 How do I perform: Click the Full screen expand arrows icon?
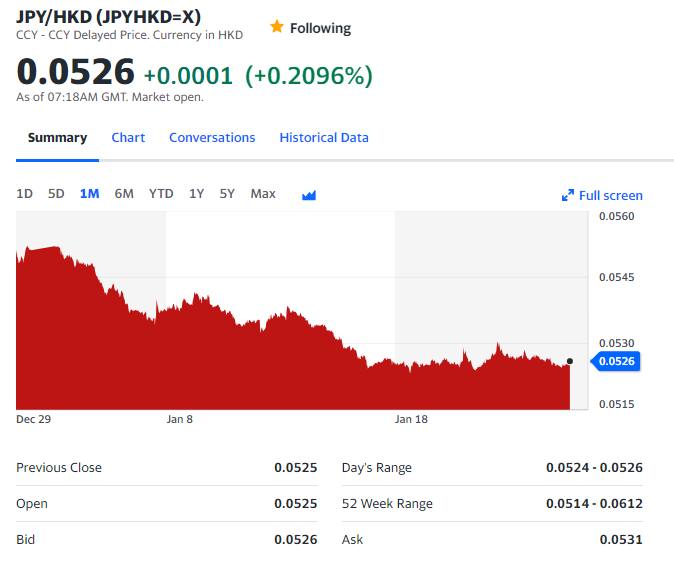[x=568, y=196]
